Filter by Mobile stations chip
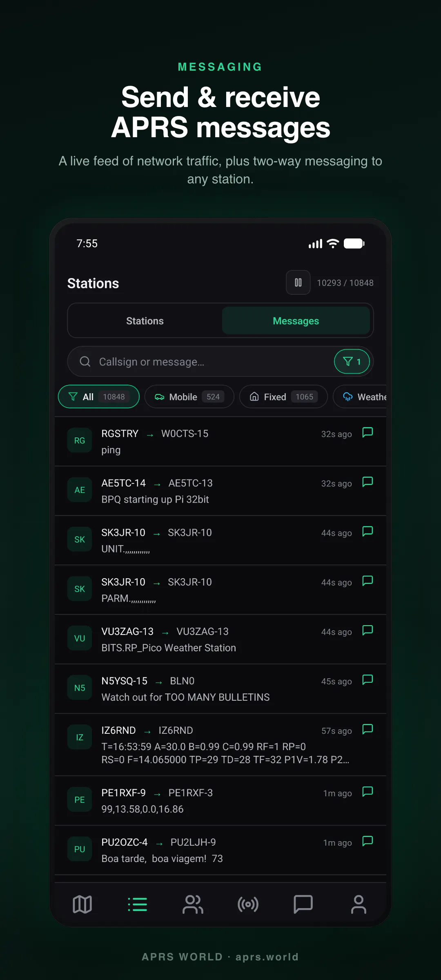This screenshot has height=980, width=441. [189, 396]
